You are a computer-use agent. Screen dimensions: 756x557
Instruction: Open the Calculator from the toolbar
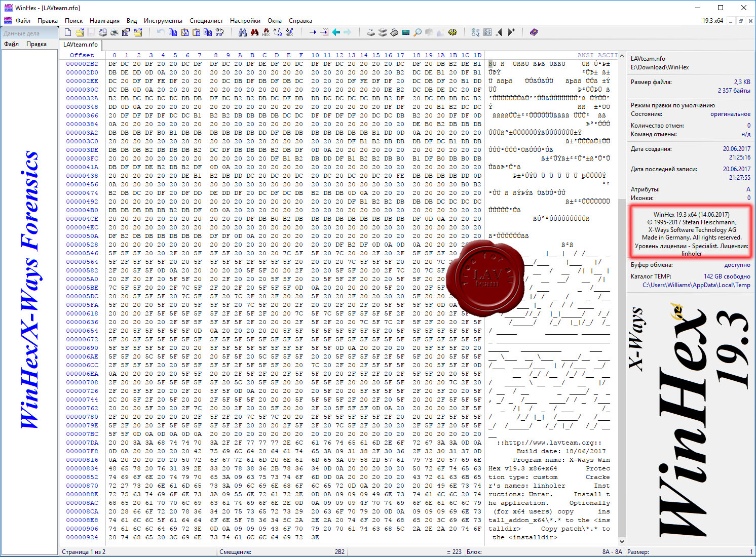tap(406, 32)
